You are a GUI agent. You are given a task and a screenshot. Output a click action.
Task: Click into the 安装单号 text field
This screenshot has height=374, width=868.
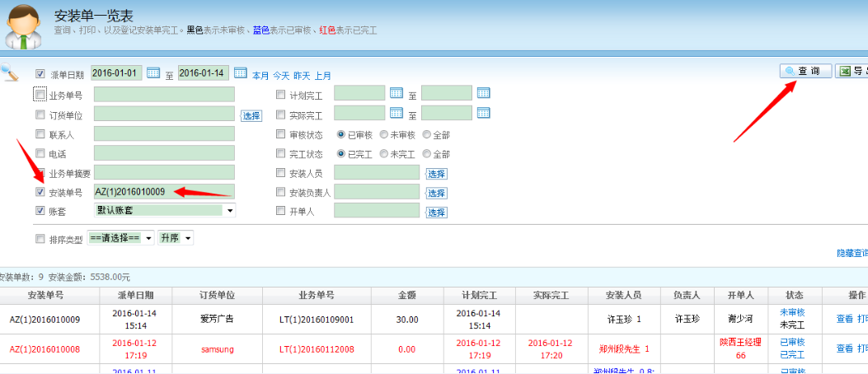pos(163,192)
